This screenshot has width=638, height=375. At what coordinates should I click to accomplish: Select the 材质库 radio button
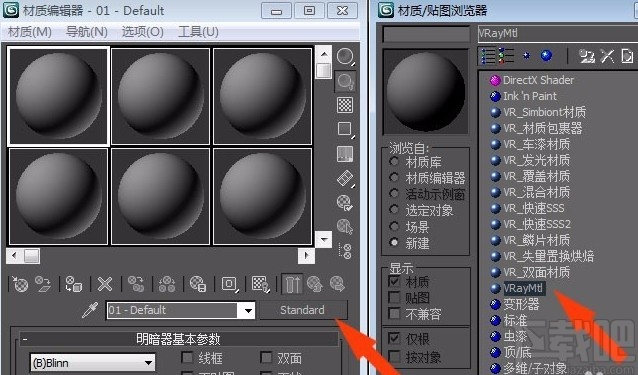394,161
